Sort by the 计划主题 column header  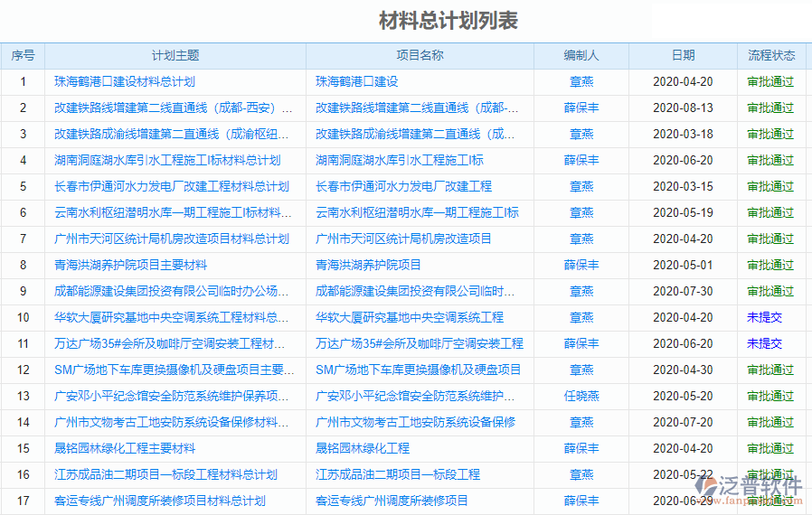point(175,55)
